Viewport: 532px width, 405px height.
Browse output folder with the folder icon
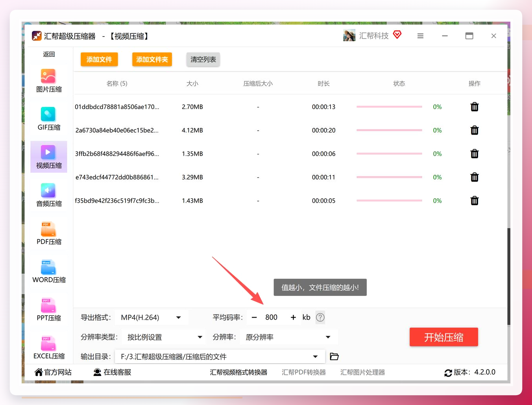(334, 357)
